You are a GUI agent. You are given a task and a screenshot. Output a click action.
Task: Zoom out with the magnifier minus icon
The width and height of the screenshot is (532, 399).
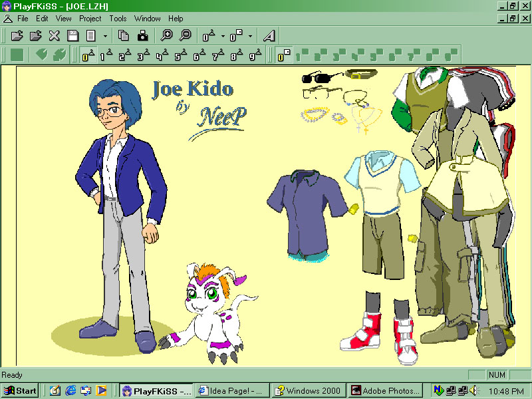tap(186, 35)
